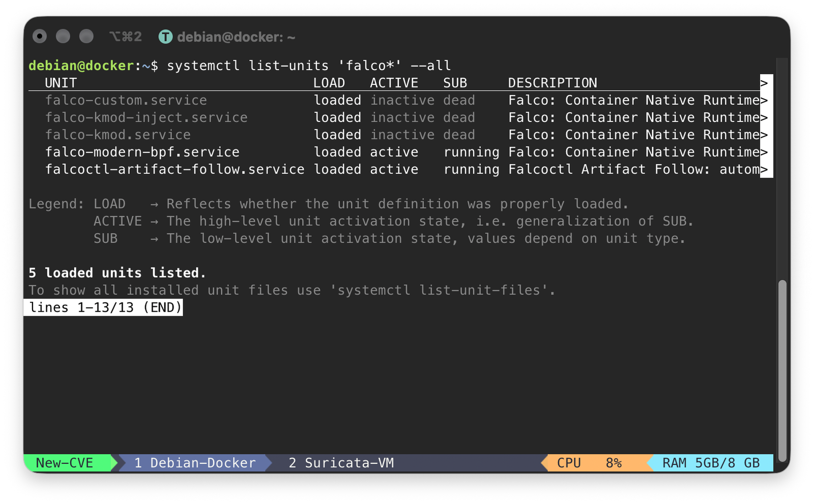Click "dead" in the falco-kmod-inject.service row
This screenshot has width=814, height=504.
[x=459, y=117]
